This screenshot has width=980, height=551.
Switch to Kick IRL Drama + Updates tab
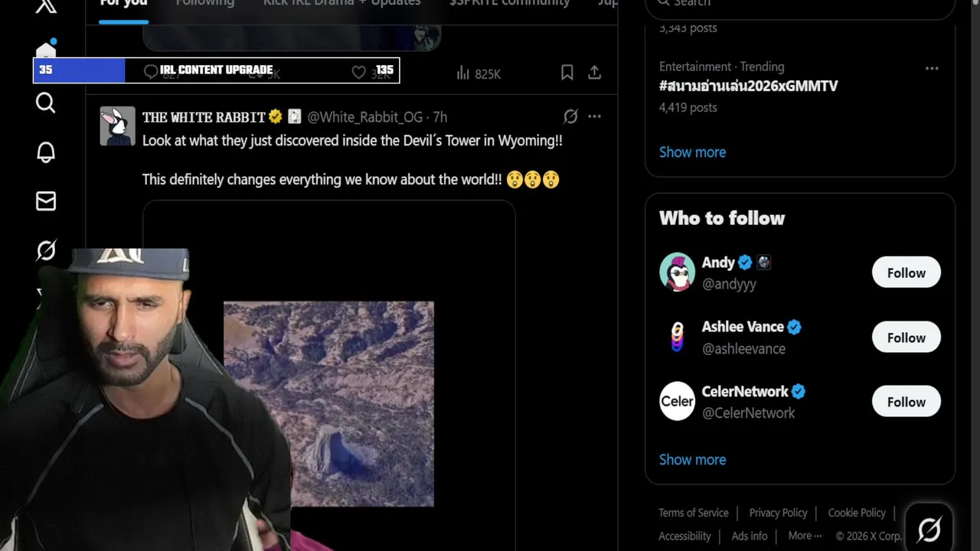pyautogui.click(x=342, y=3)
